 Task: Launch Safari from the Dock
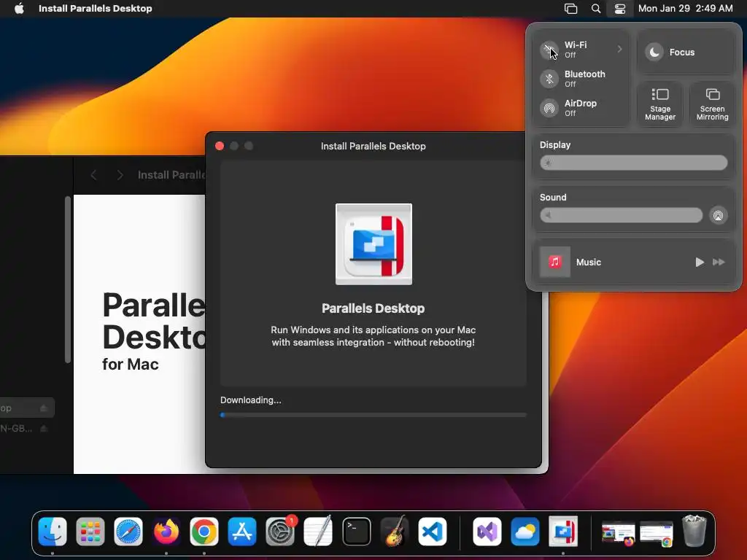[128, 532]
